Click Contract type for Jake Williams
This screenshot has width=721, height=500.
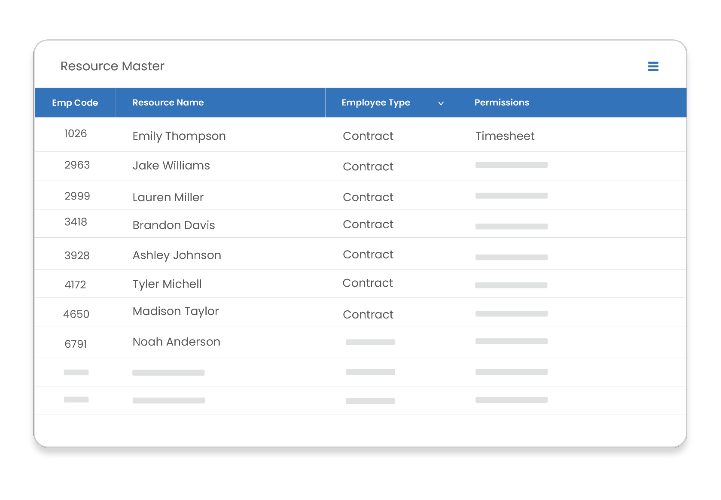click(368, 167)
